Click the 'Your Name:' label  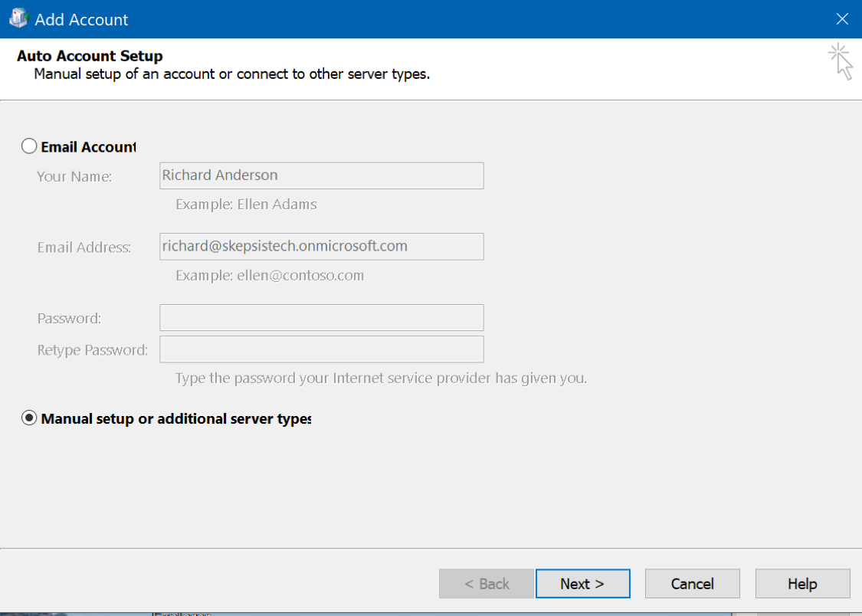[74, 176]
